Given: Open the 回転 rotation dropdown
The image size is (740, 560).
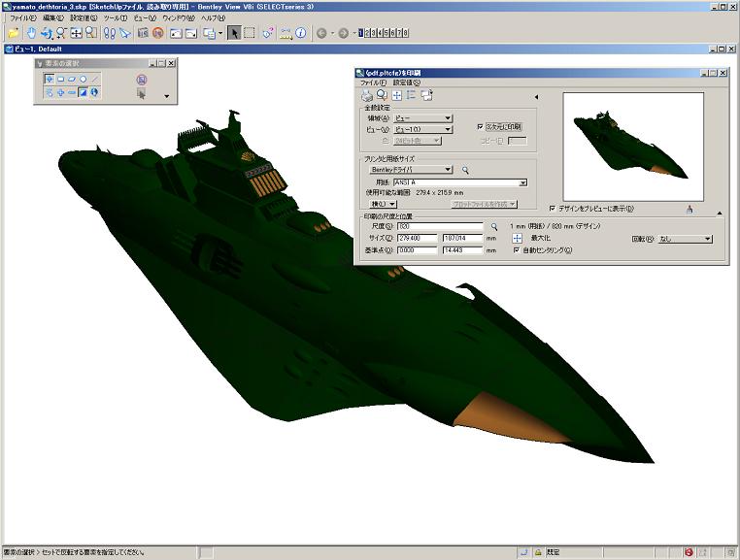Looking at the screenshot, I should point(685,239).
